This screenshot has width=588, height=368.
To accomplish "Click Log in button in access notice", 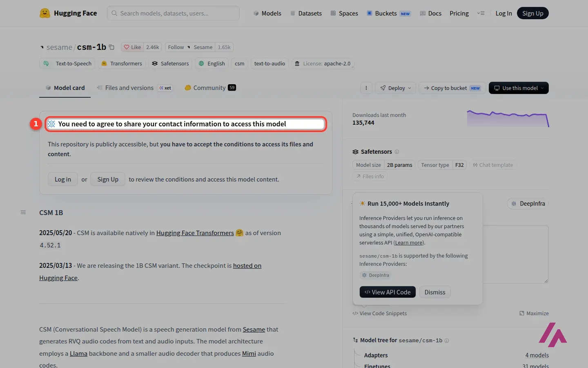I will [63, 179].
